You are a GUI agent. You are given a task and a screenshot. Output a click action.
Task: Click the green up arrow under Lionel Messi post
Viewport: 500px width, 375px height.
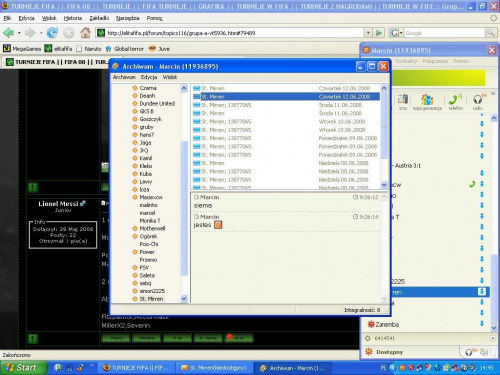pyautogui.click(x=33, y=339)
